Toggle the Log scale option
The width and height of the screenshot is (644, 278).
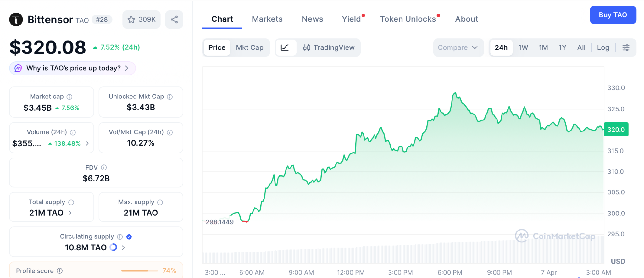pyautogui.click(x=603, y=47)
